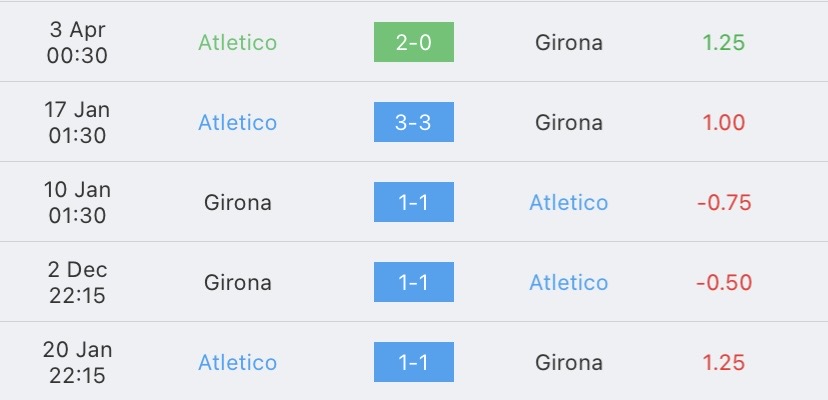Select the 1-1 score on 20 Jan
The image size is (828, 400).
click(413, 362)
